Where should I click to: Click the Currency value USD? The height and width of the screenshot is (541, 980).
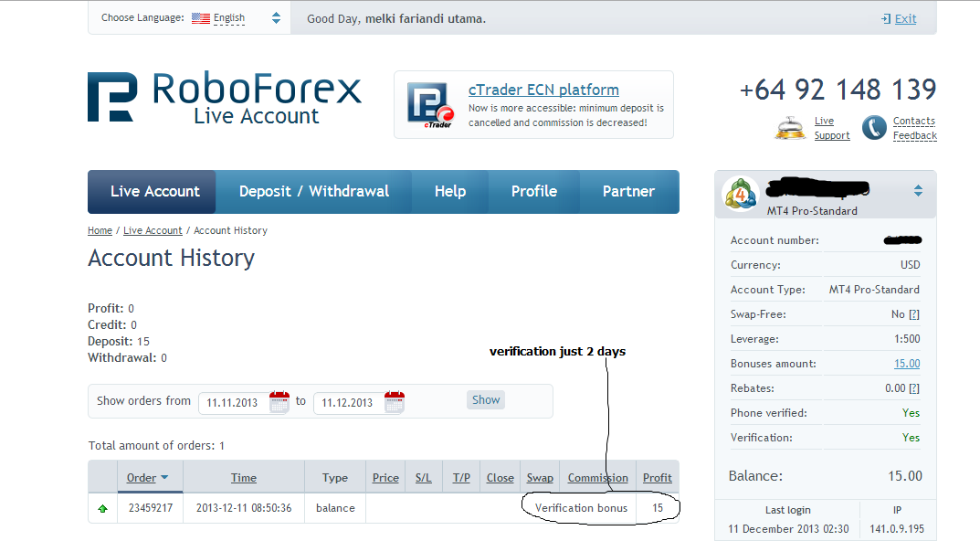910,265
